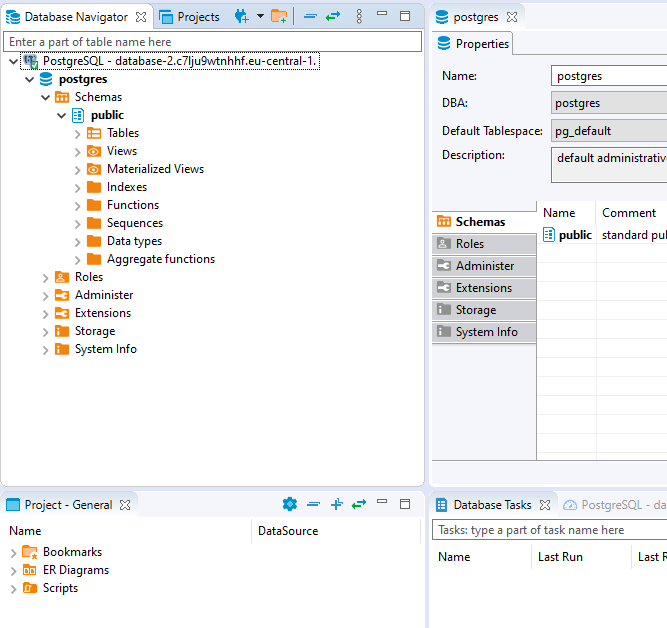Close the Project - General tab
This screenshot has height=628, width=667.
tap(125, 505)
